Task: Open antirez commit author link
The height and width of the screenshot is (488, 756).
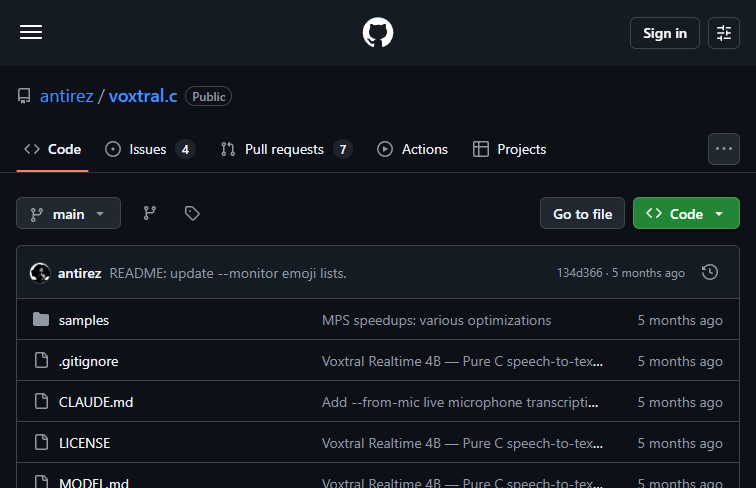Action: (x=80, y=273)
